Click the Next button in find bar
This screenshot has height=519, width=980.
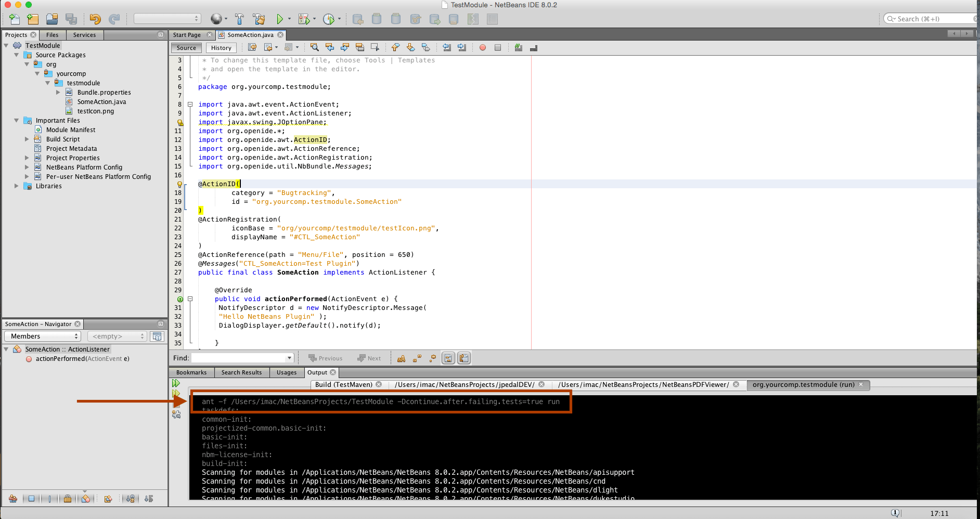pos(369,358)
